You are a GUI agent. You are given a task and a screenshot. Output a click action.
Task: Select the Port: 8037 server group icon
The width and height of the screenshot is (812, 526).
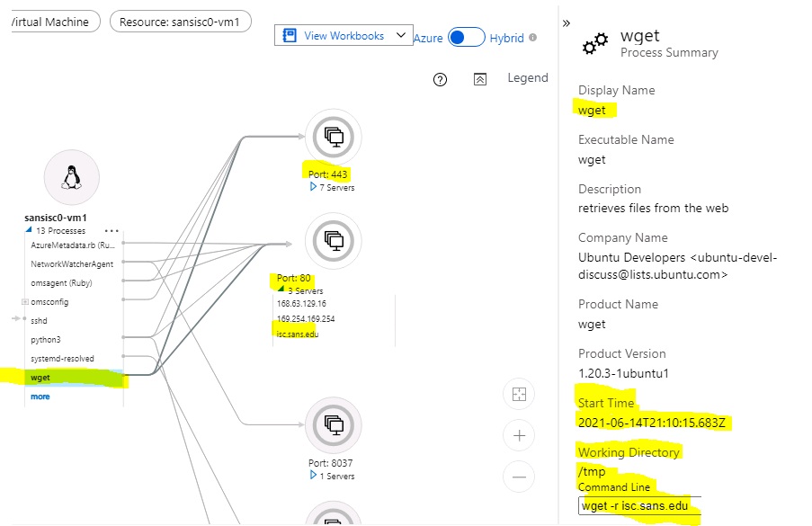tap(334, 425)
